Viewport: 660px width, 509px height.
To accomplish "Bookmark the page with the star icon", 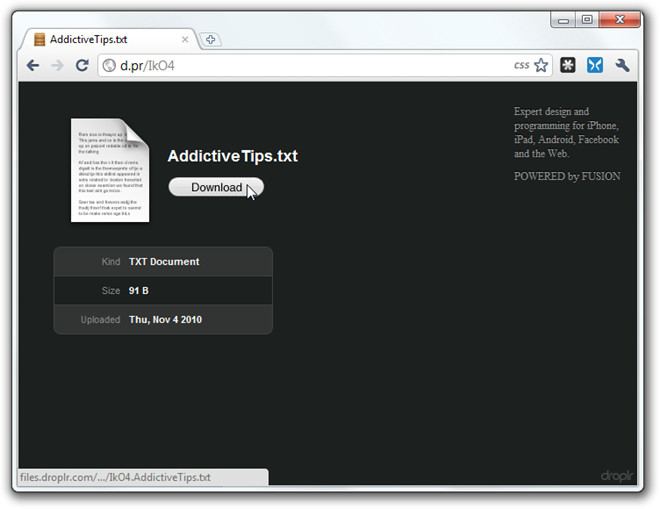I will (541, 65).
